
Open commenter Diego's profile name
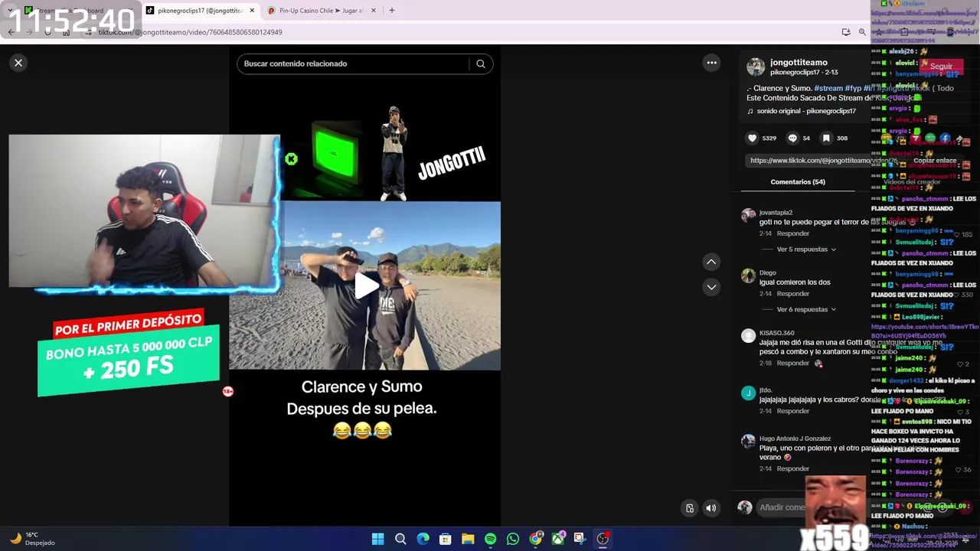768,272
